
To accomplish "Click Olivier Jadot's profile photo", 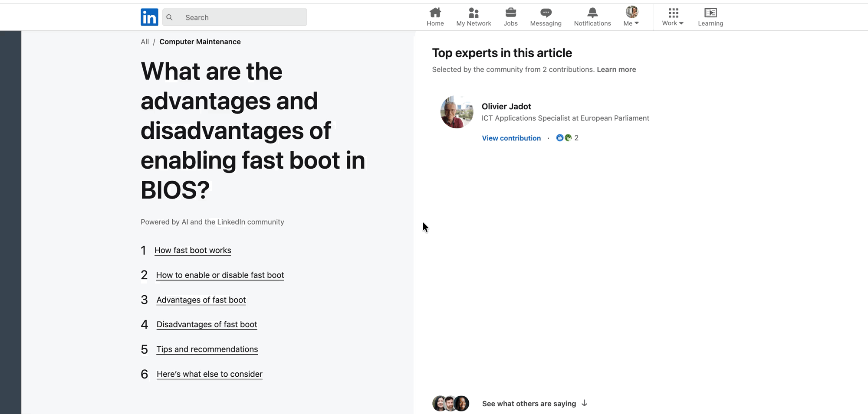I will pos(457,112).
